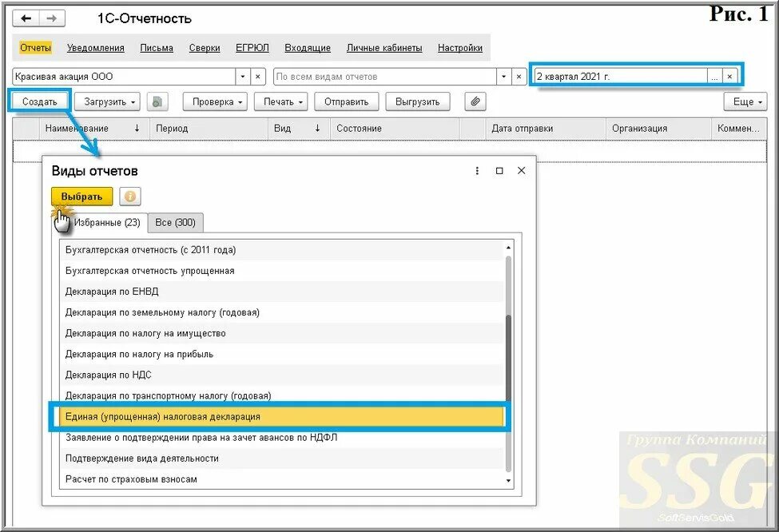This screenshot has height=532, width=779.
Task: Expand the report type filter dropdown arrow
Action: [x=504, y=77]
